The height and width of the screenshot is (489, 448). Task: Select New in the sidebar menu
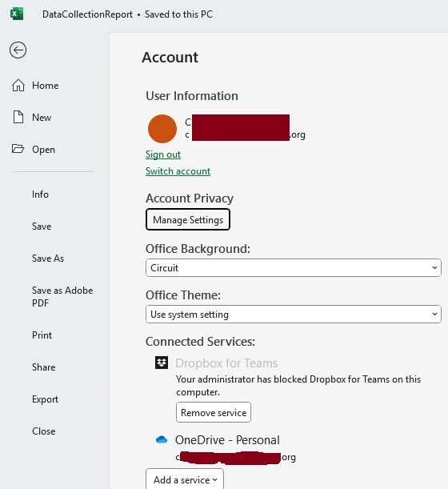(42, 118)
